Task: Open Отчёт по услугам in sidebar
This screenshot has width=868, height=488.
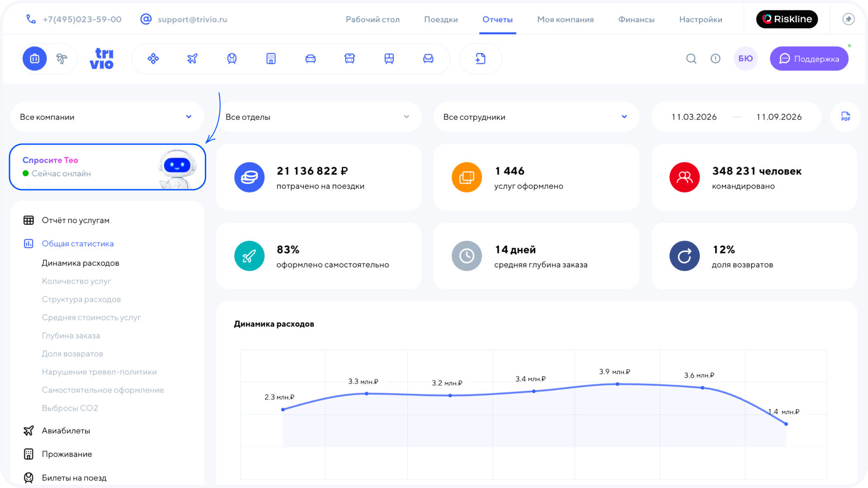Action: (x=75, y=221)
